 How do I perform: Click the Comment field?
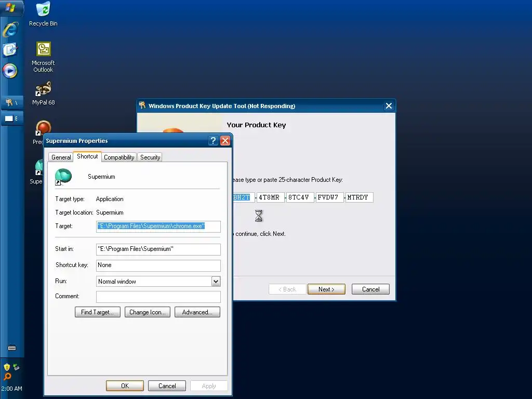pos(158,297)
